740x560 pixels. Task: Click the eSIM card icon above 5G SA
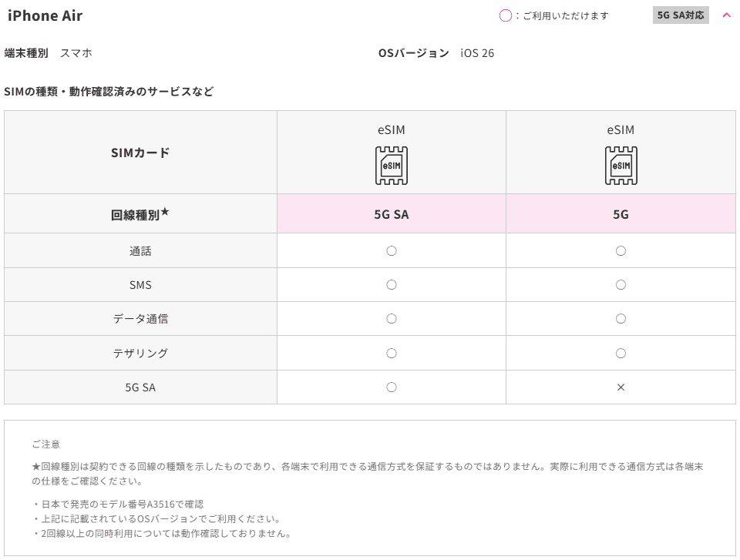coord(392,166)
